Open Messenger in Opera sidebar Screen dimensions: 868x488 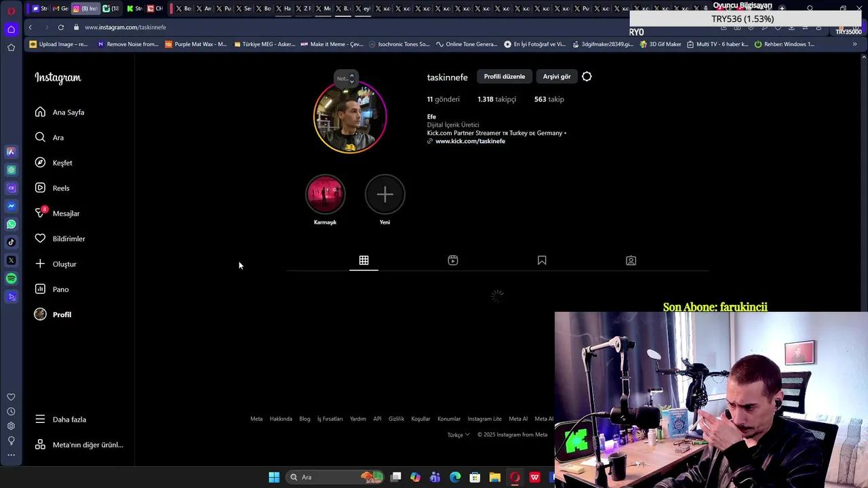pos(11,206)
